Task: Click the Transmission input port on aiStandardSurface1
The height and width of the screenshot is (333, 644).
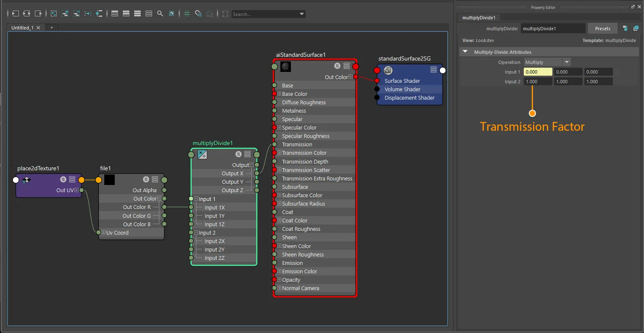Action: pos(274,144)
